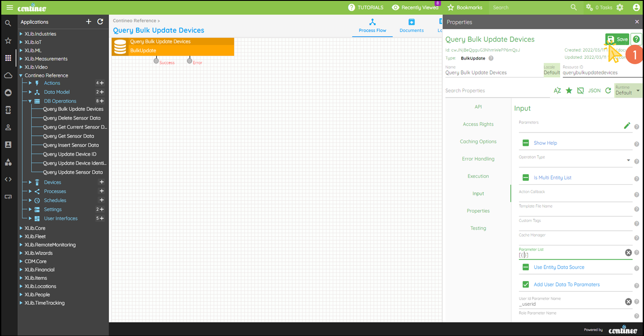Toggle Use Entity Data Source checkbox
The height and width of the screenshot is (336, 644).
pos(526,267)
